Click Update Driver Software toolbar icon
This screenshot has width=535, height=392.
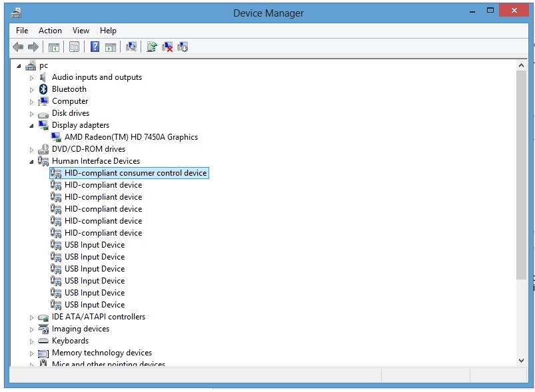152,47
